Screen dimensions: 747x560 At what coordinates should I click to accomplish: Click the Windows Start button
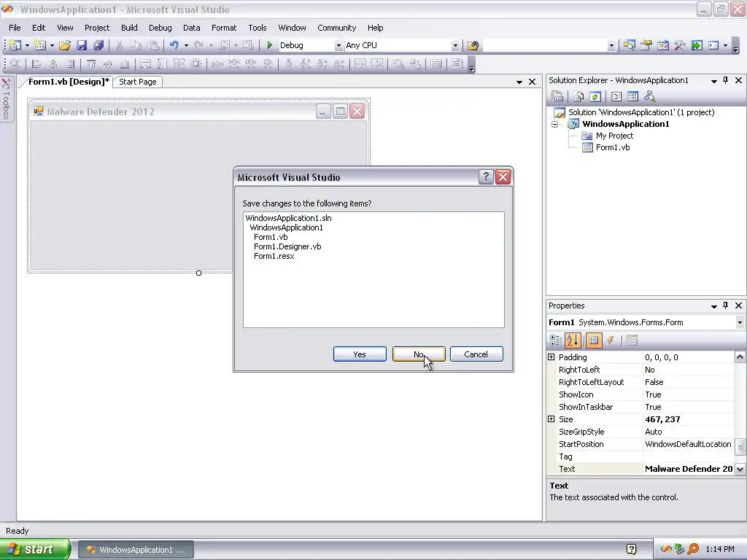pos(35,550)
